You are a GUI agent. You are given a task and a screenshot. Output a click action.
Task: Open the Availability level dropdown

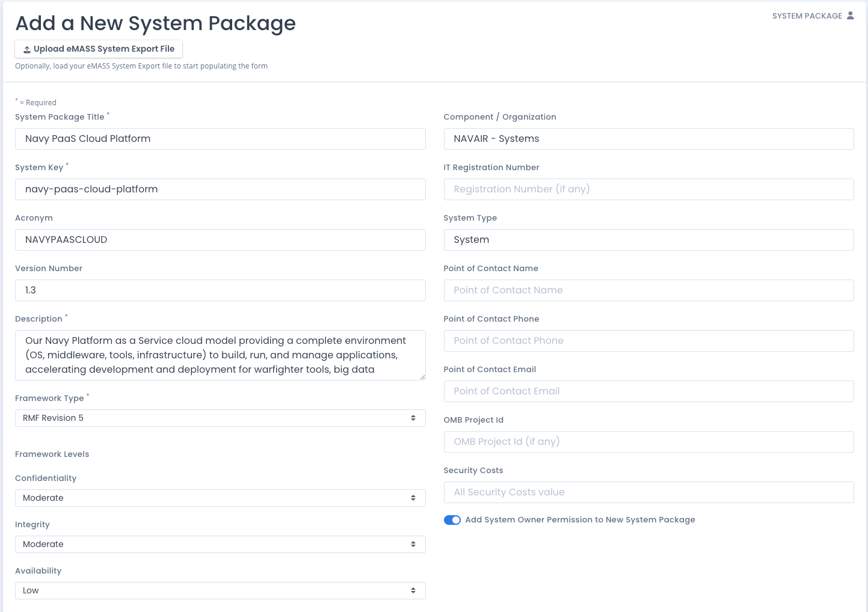(220, 590)
